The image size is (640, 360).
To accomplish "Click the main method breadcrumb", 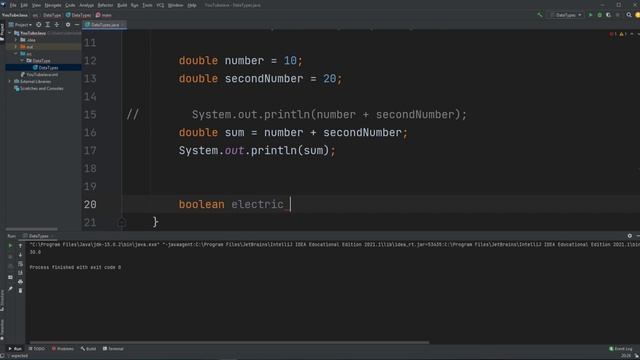I will pos(104,15).
